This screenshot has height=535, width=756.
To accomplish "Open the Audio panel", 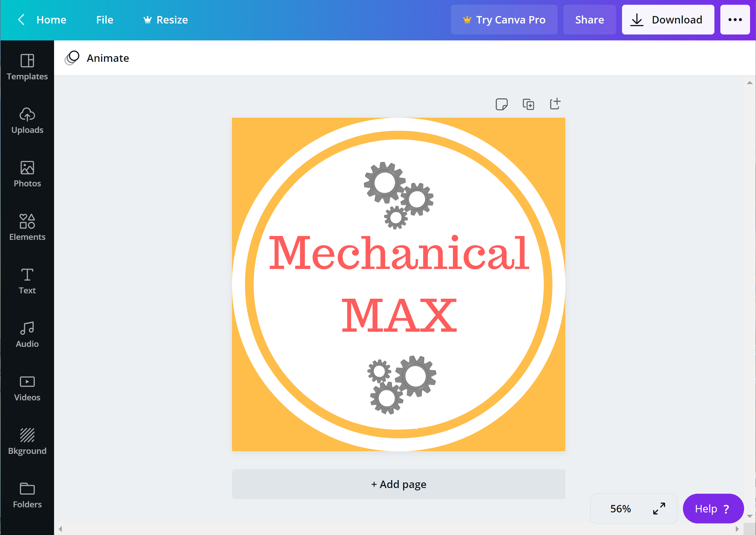I will coord(27,336).
